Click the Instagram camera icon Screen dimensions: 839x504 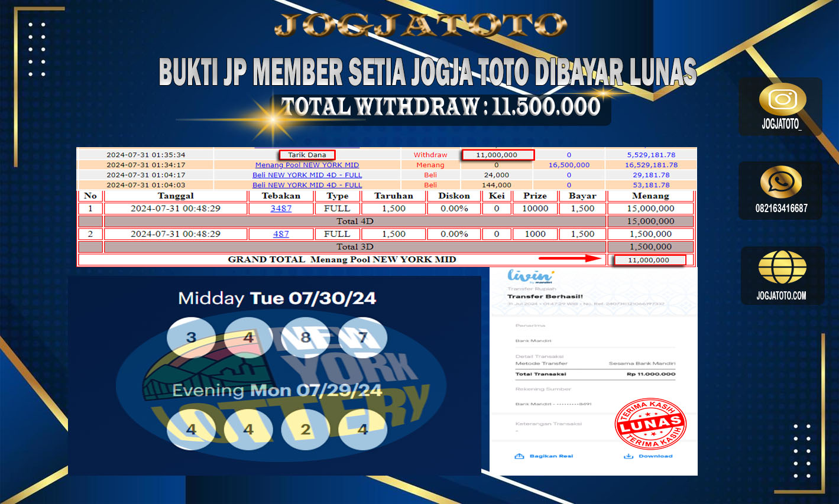782,99
